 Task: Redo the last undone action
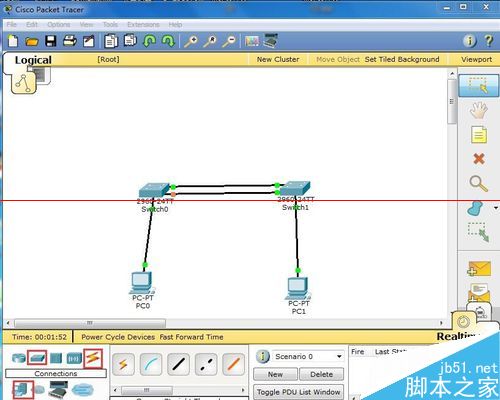(x=168, y=41)
